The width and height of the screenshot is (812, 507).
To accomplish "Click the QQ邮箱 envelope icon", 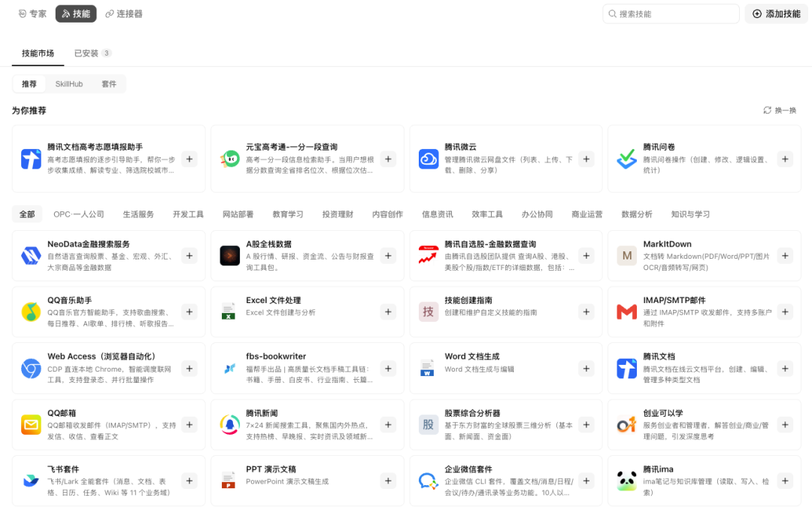I will 31,425.
